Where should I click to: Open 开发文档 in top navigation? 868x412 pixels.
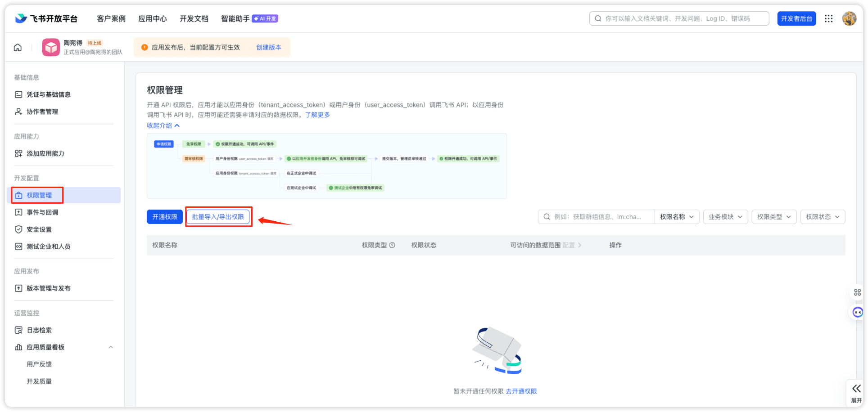(x=194, y=18)
